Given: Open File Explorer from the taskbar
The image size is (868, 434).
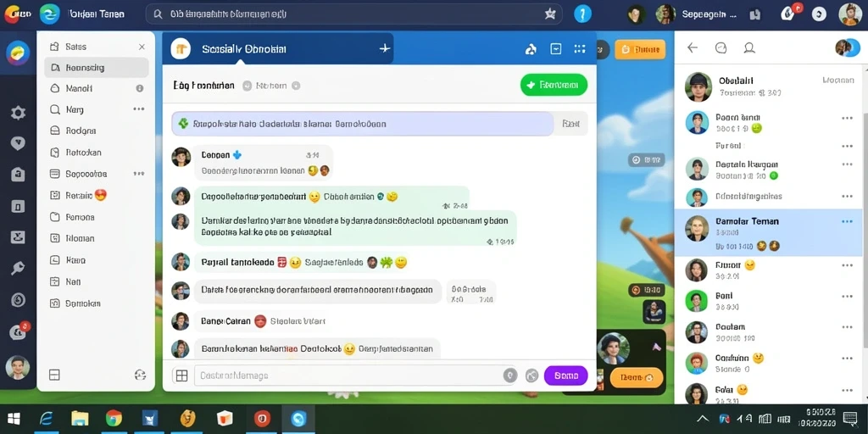Looking at the screenshot, I should [80, 419].
